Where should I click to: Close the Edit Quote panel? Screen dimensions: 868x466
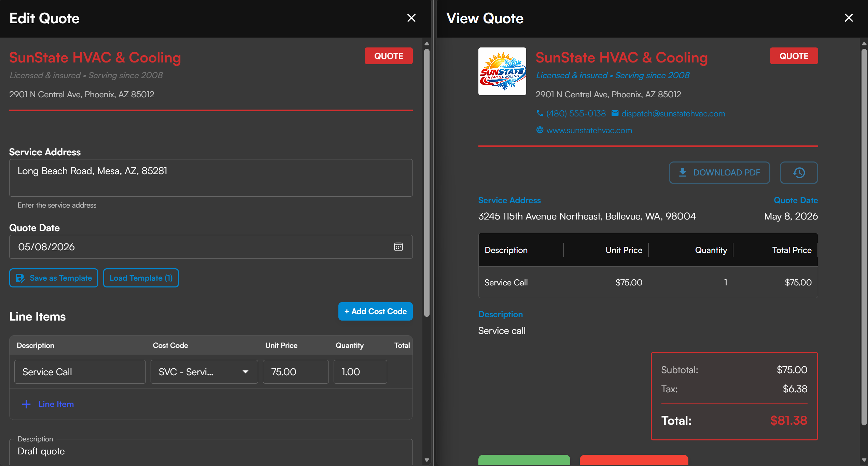click(411, 18)
